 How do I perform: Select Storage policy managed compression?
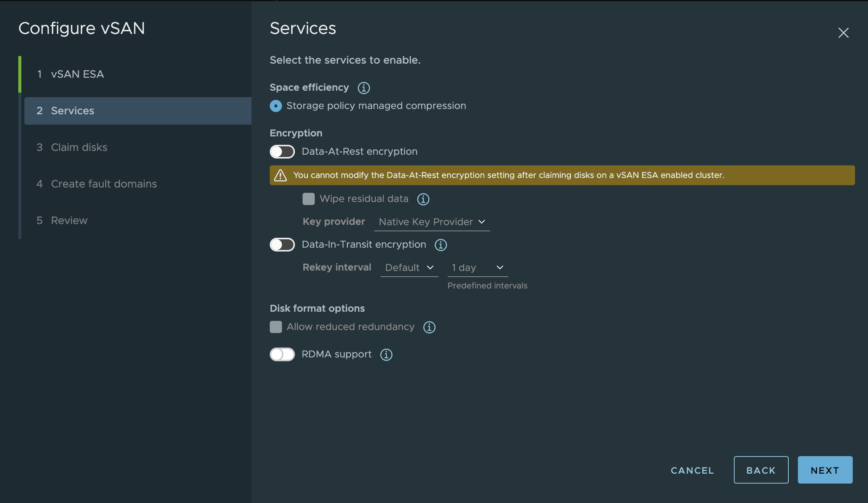[276, 106]
